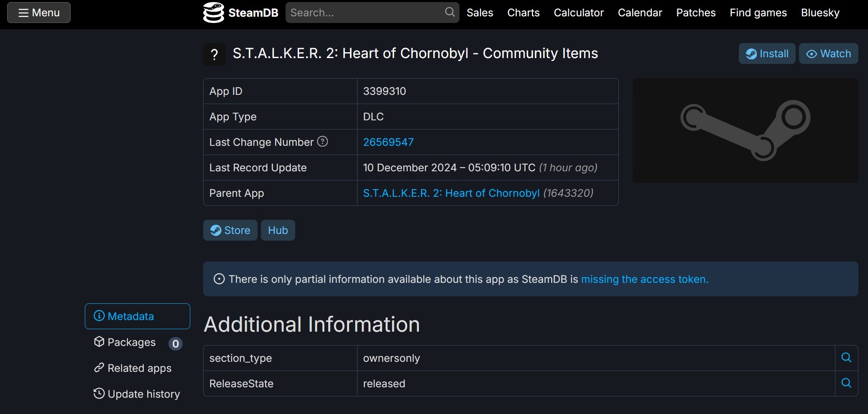Click the ownersonly value cell

click(596, 358)
